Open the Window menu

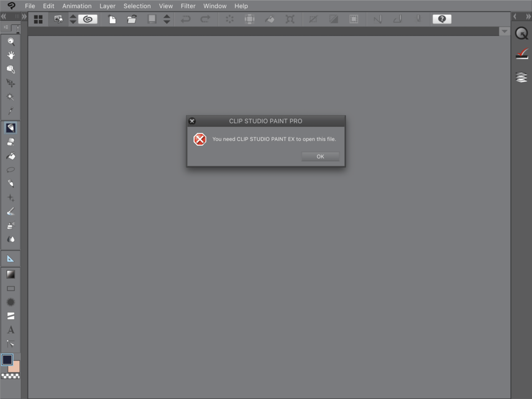pos(214,6)
